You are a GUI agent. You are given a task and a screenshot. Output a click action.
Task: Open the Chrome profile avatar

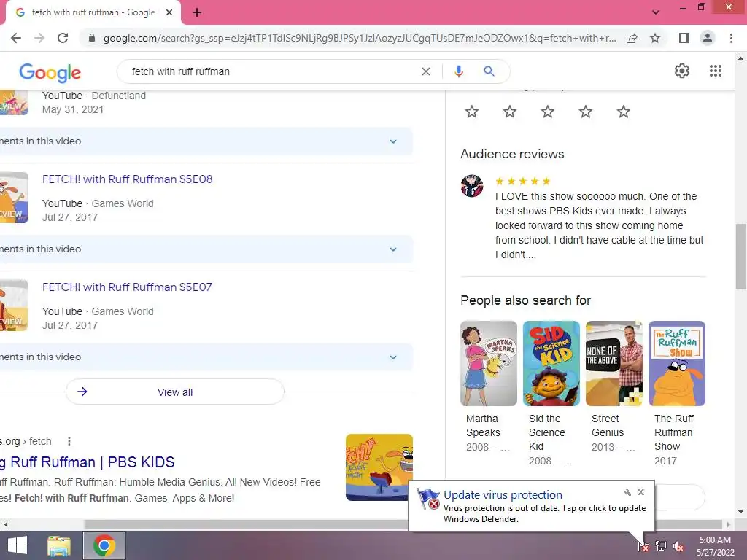pyautogui.click(x=708, y=38)
